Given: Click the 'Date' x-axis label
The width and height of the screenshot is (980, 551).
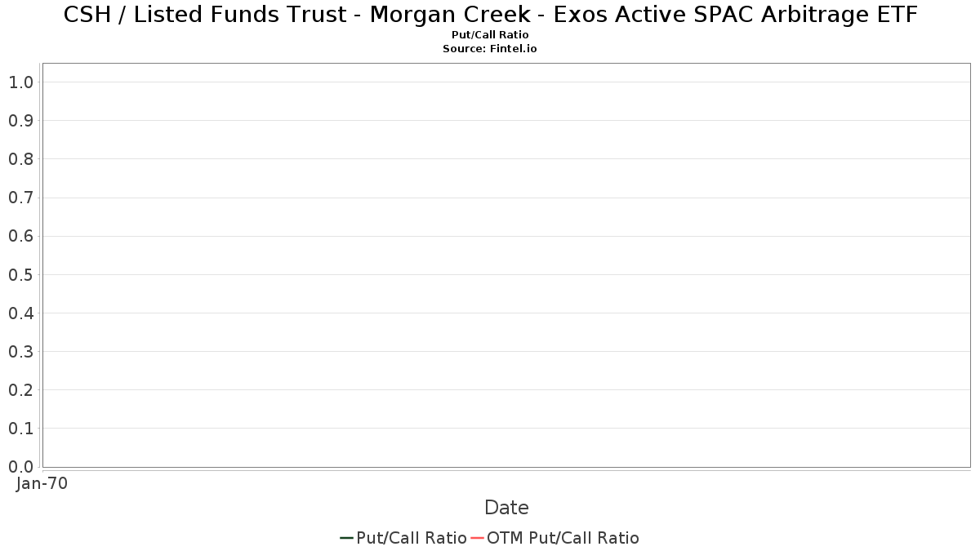Looking at the screenshot, I should [x=506, y=508].
